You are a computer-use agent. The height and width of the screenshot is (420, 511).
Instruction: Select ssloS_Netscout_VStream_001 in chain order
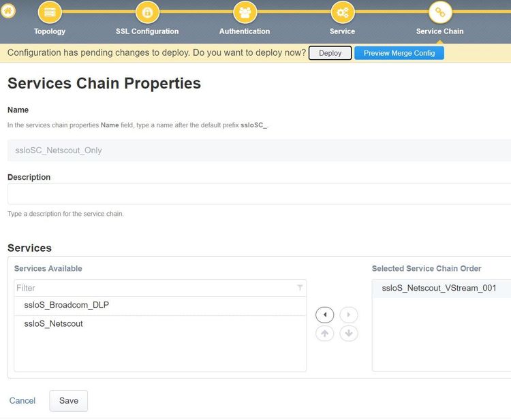coord(439,288)
